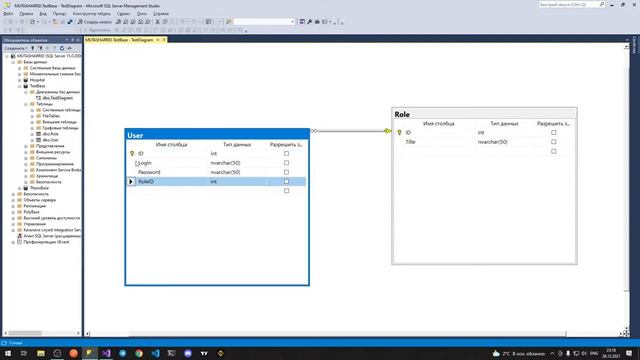
Task: Open the Правка menu
Action: (26, 13)
